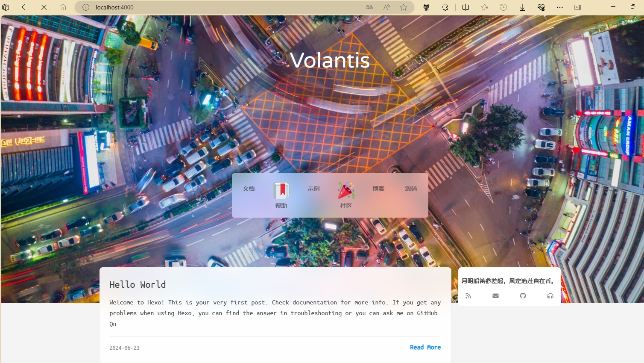Select the 示例 navigation item

tap(313, 189)
